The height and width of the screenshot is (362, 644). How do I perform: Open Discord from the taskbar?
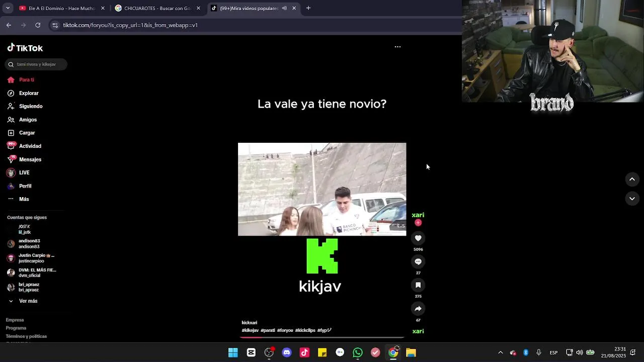(287, 352)
